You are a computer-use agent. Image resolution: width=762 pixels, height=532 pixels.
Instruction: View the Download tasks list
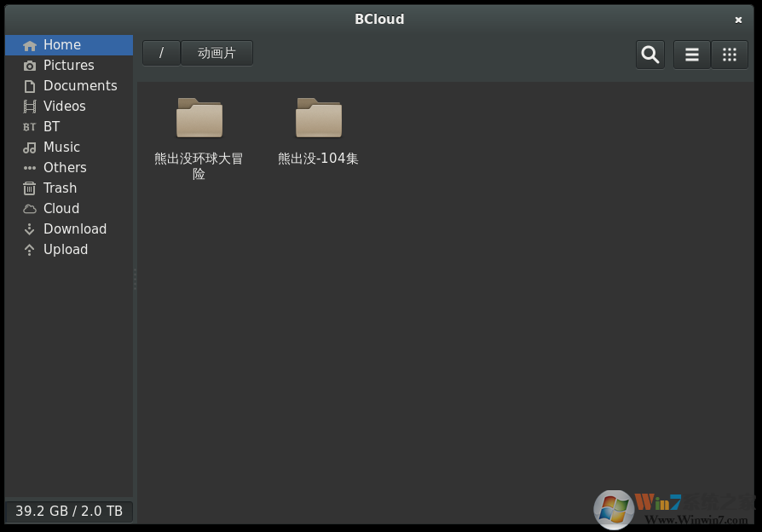pos(75,228)
